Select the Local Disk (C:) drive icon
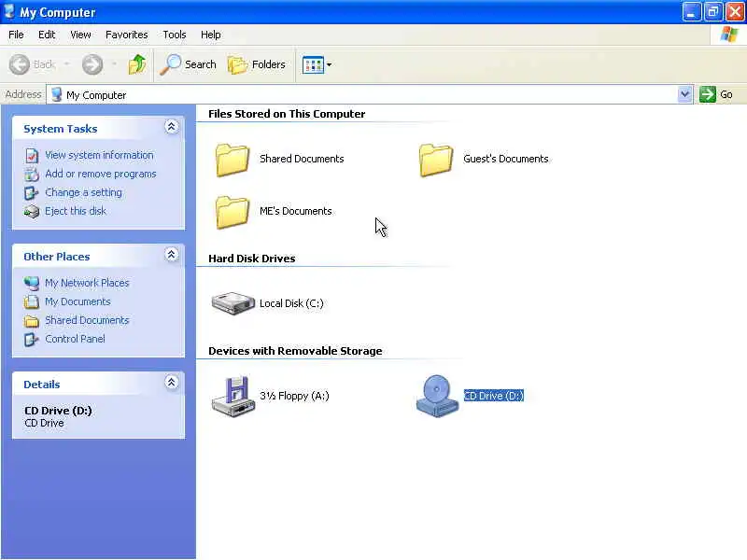Image resolution: width=747 pixels, height=560 pixels. pos(233,303)
